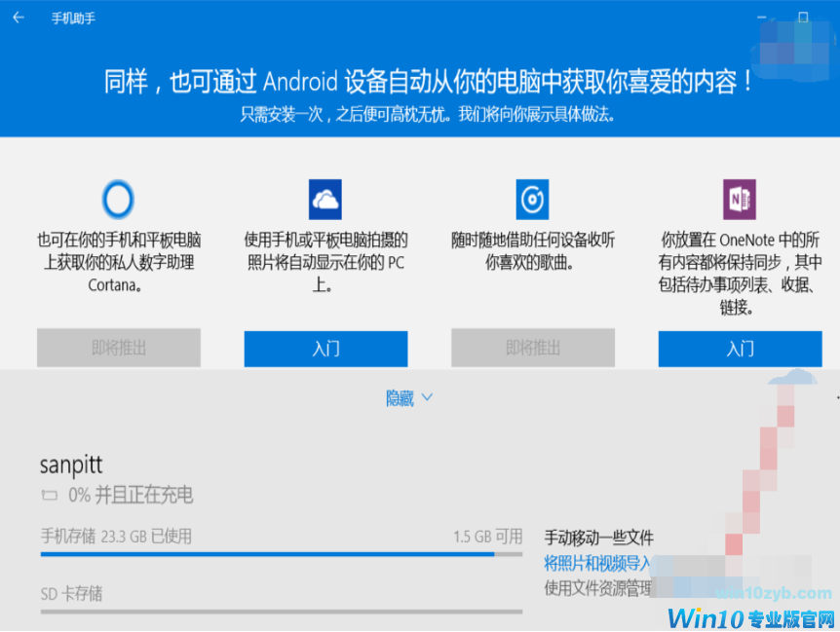Collapse the device panel with the 隐藏 chevron

409,396
